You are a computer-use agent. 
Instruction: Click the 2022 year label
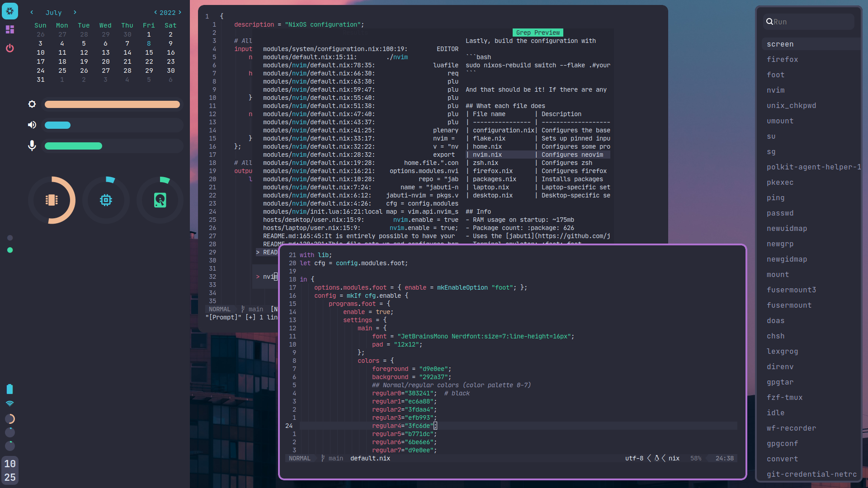click(167, 13)
